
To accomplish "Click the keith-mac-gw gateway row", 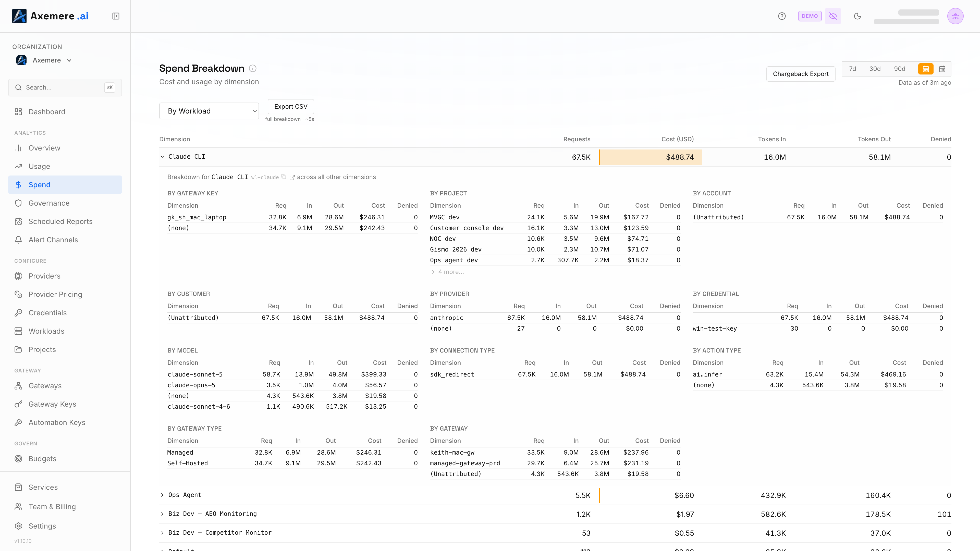I will click(x=555, y=452).
